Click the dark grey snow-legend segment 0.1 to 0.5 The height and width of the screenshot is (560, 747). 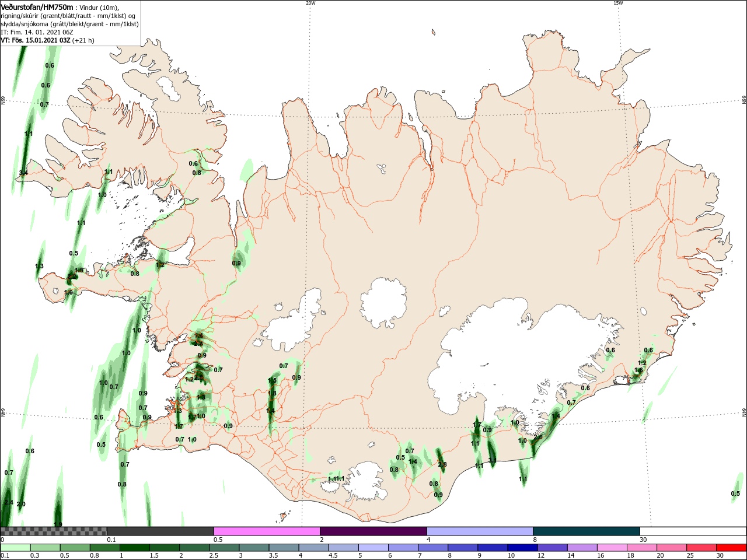pyautogui.click(x=160, y=531)
